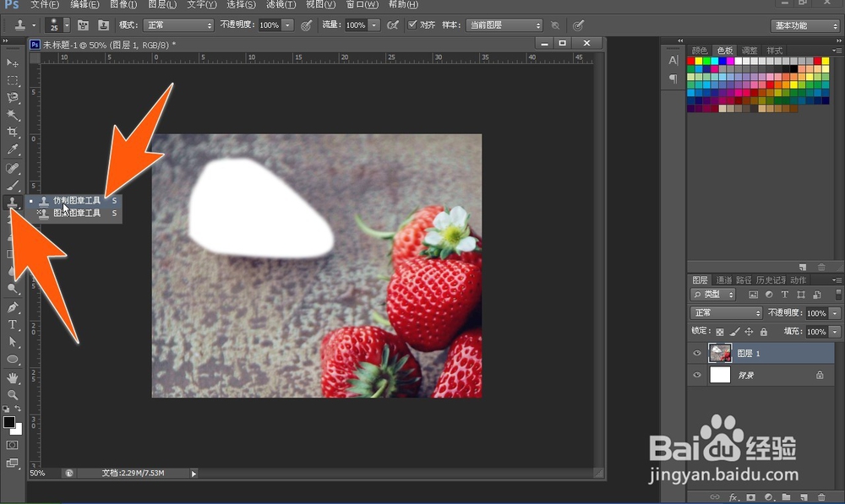Select the Eyedropper tool
The image size is (845, 504).
(13, 149)
